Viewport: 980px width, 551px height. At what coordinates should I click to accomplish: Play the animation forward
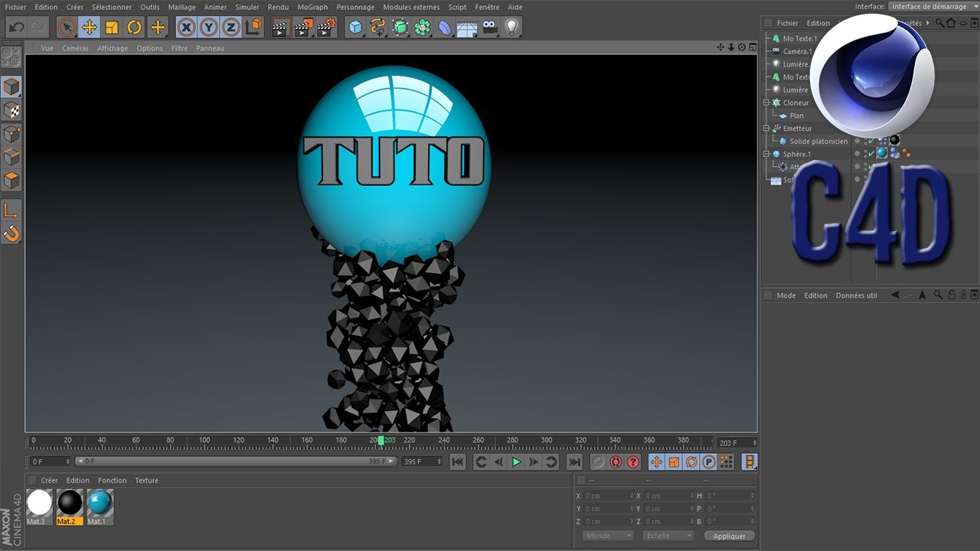click(x=517, y=462)
